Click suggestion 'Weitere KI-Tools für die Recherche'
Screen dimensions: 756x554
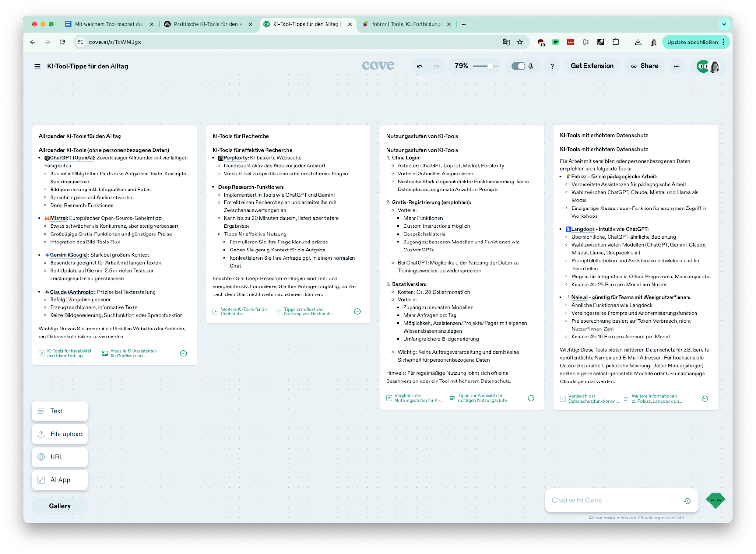click(x=240, y=312)
